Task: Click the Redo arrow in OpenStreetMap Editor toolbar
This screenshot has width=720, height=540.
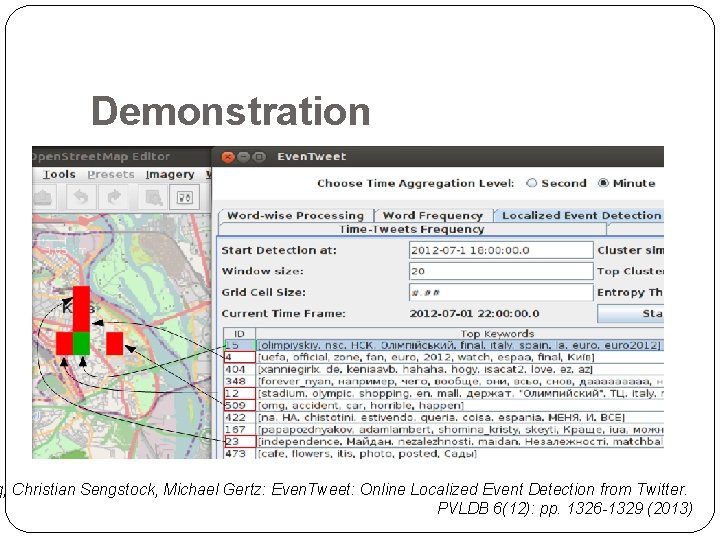Action: coord(113,197)
